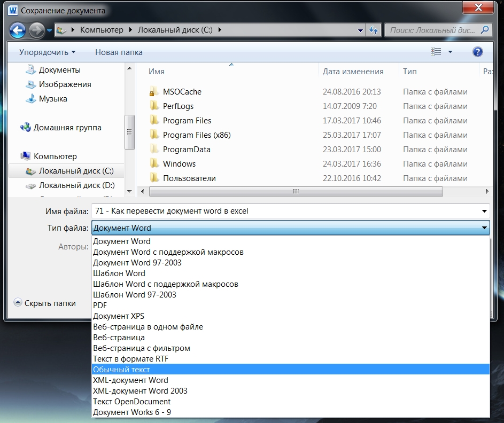Select the Музыка library icon
Image resolution: width=504 pixels, height=423 pixels.
pos(31,99)
